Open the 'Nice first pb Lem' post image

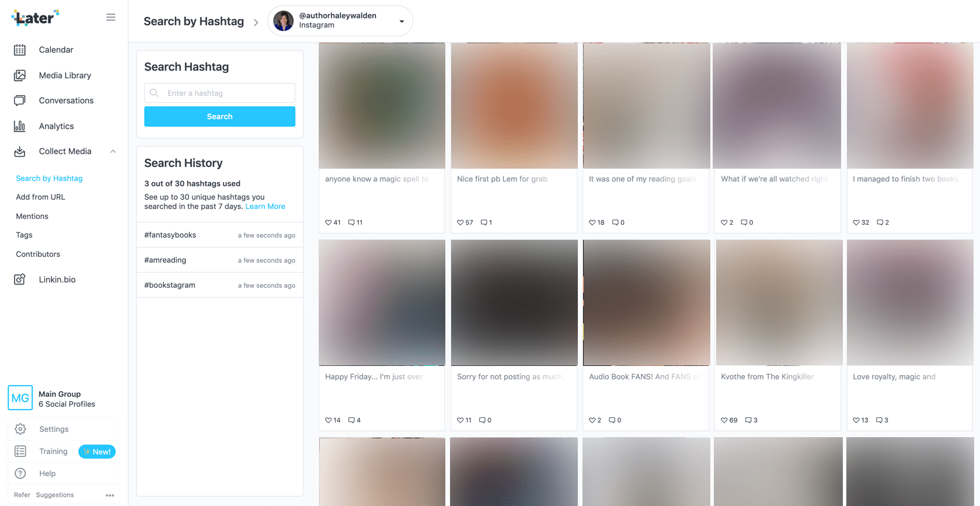(x=514, y=106)
